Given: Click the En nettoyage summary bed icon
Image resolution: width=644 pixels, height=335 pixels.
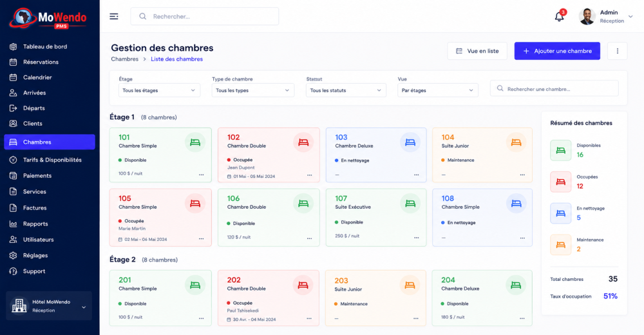Looking at the screenshot, I should (561, 213).
